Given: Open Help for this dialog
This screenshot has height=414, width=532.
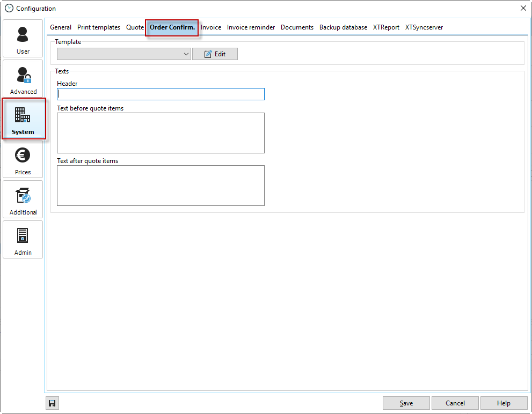Looking at the screenshot, I should pyautogui.click(x=504, y=403).
